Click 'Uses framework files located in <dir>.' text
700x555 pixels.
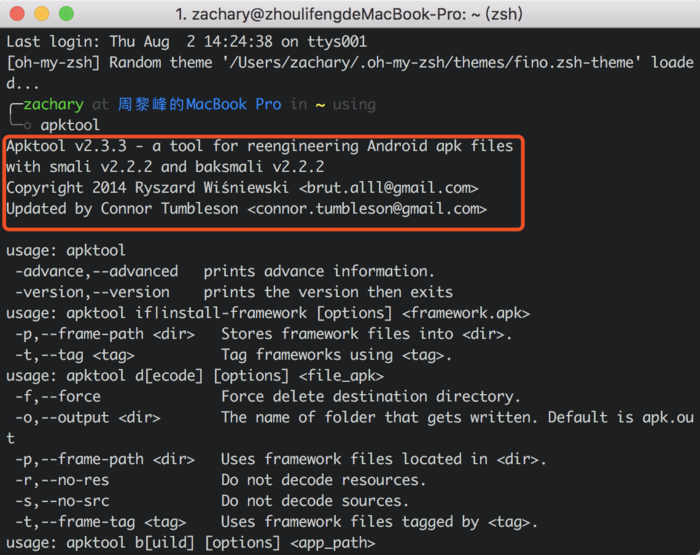click(383, 459)
